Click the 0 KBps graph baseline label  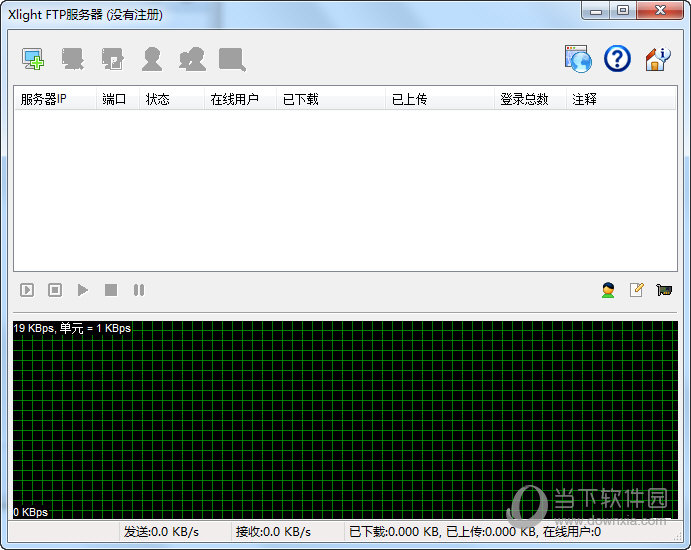30,512
